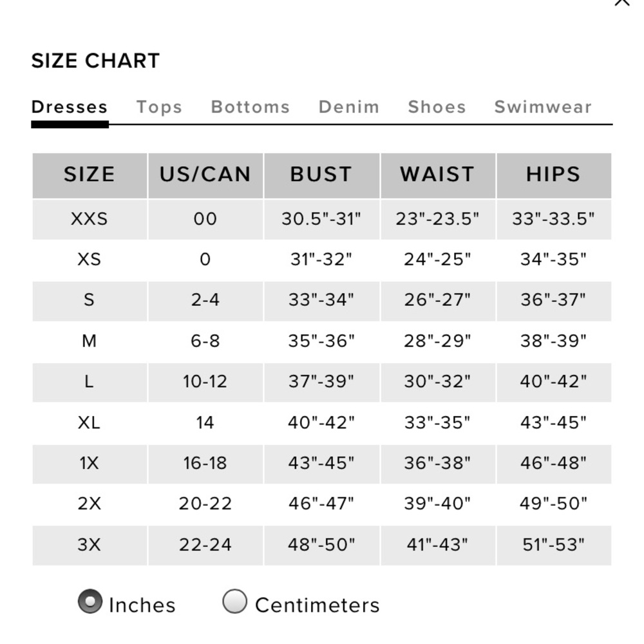Close the size chart with the X icon

[x=622, y=3]
